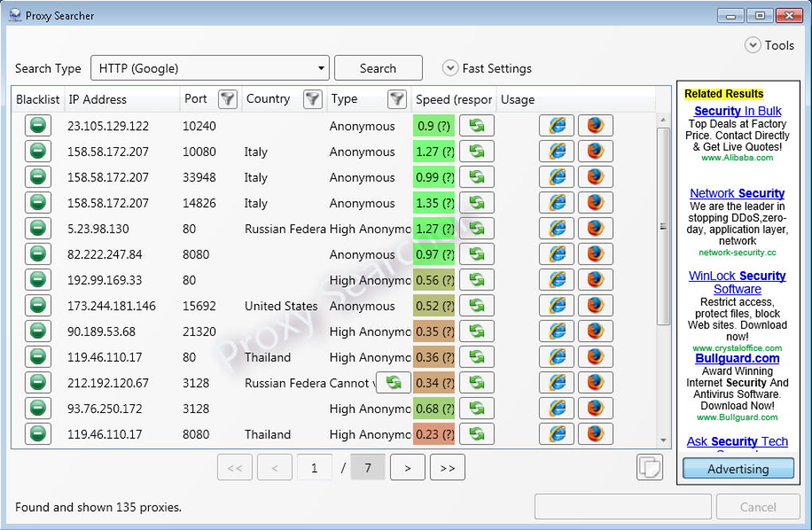The height and width of the screenshot is (530, 812).
Task: Blacklist the proxy 23.105.129.122
Action: [x=37, y=126]
